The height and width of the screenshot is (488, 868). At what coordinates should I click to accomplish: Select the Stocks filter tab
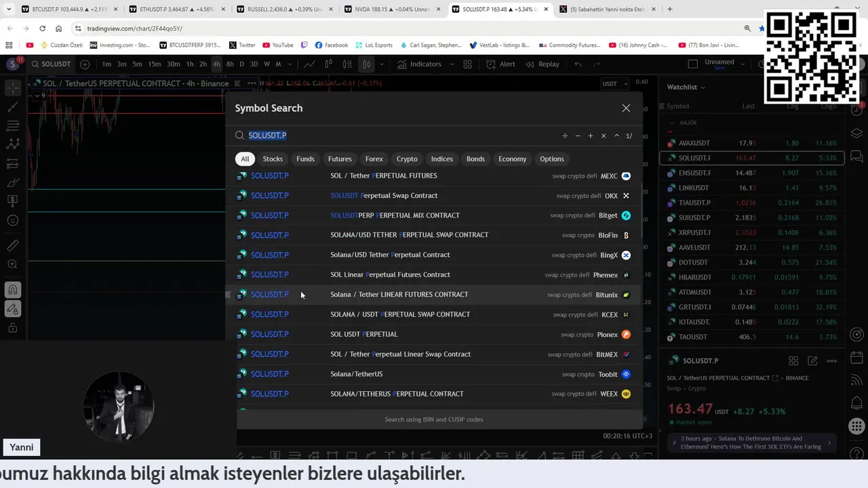tap(273, 159)
